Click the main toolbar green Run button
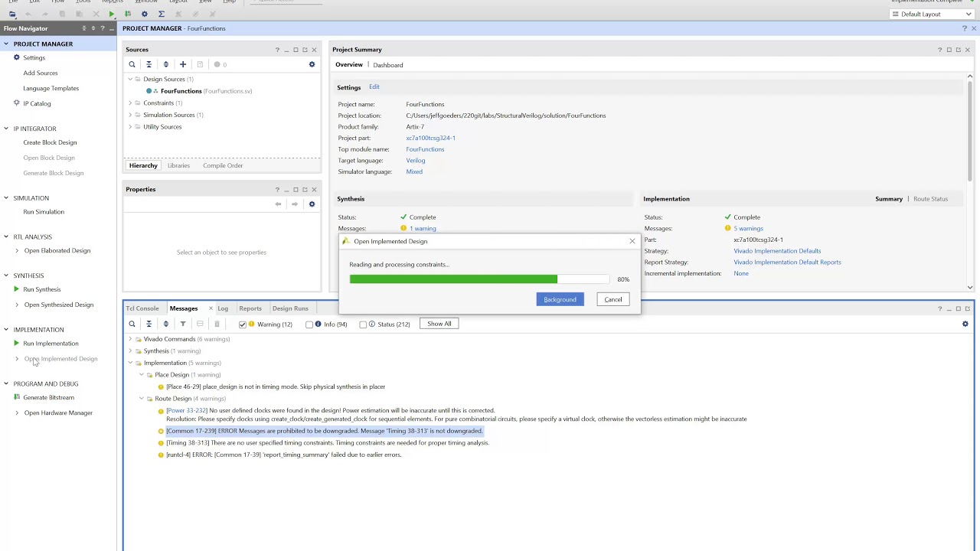Viewport: 980px width, 551px height. point(112,14)
